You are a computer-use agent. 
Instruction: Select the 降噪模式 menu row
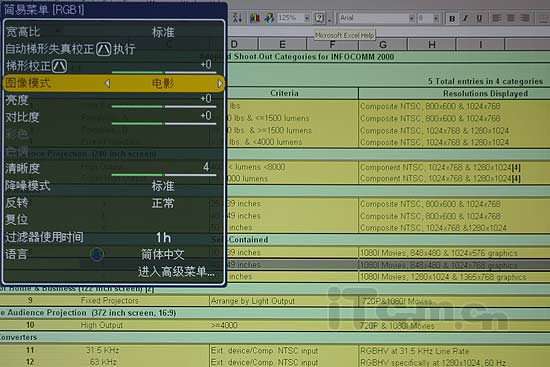(113, 186)
